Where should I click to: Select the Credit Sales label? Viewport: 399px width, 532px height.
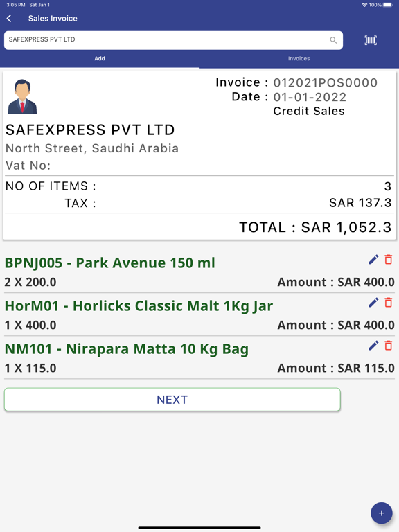(x=309, y=112)
